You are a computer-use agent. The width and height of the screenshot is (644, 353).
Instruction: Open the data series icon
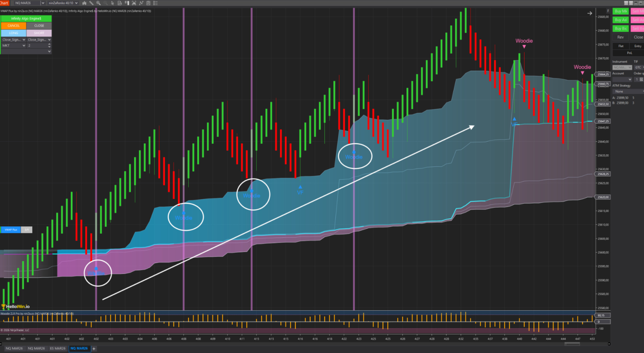click(x=134, y=3)
